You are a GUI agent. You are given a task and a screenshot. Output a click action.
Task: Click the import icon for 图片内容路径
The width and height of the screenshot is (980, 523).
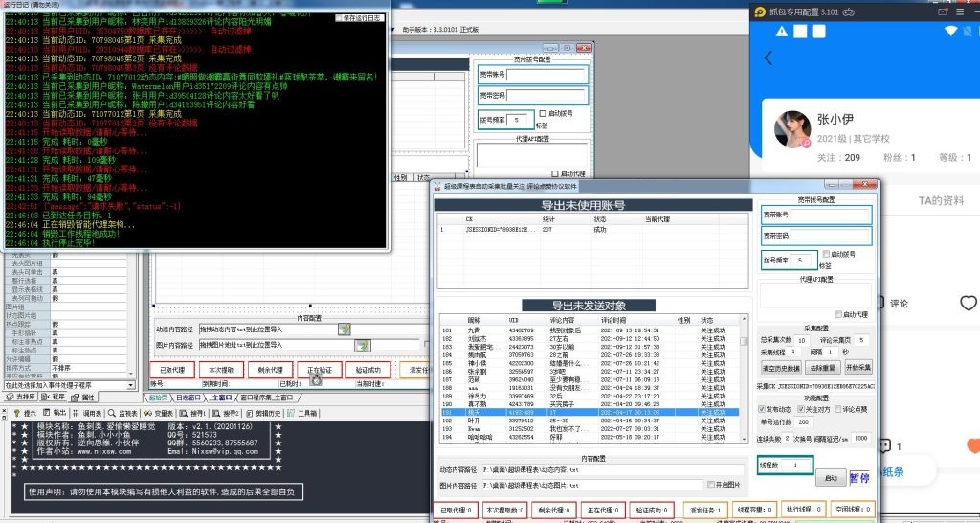(364, 344)
